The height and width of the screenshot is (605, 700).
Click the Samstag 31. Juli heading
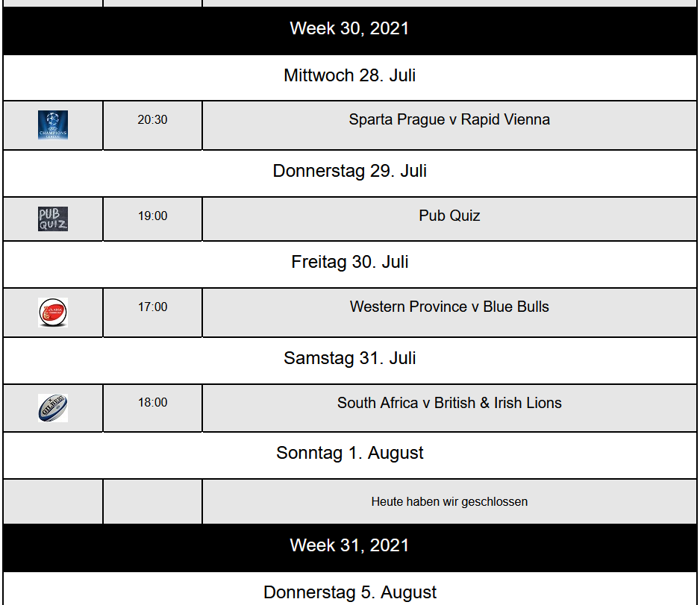point(349,358)
